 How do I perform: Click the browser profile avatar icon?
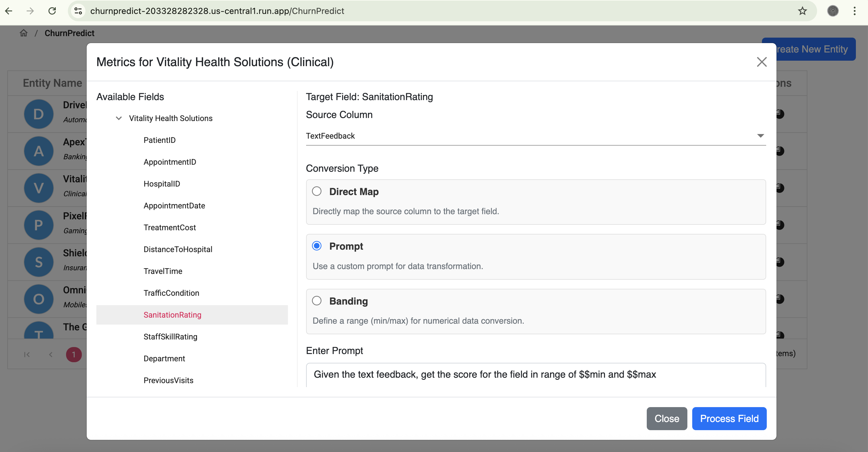tap(833, 11)
